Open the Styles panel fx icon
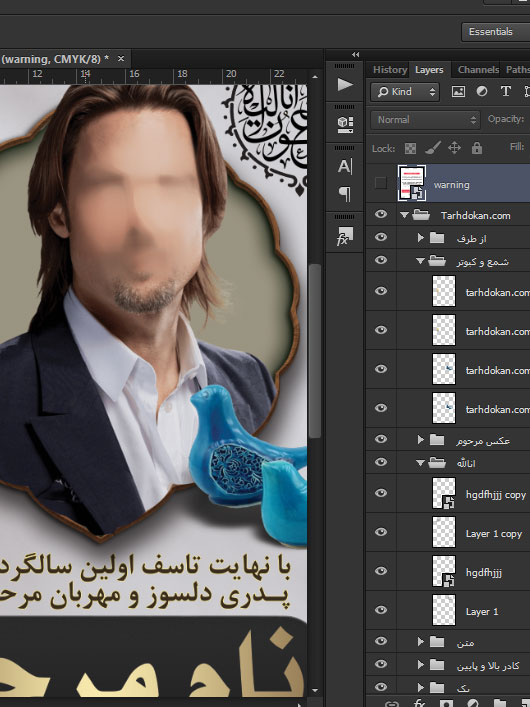 [x=345, y=235]
